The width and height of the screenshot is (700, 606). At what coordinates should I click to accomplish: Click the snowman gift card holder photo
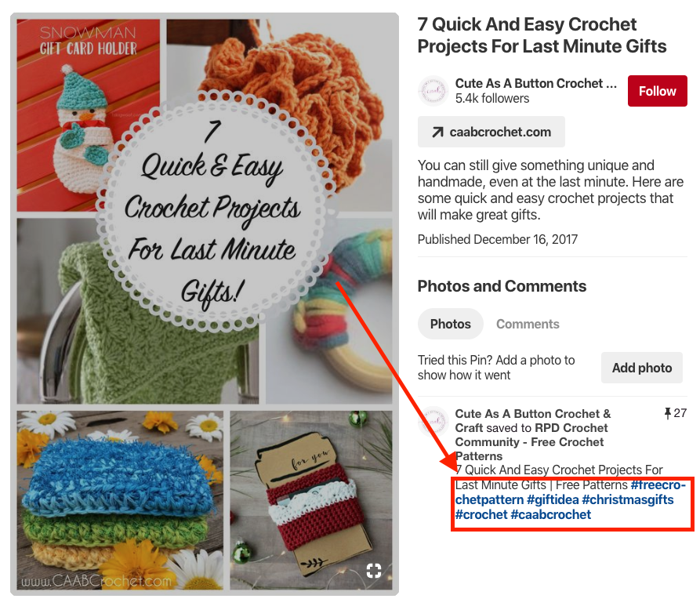89,115
